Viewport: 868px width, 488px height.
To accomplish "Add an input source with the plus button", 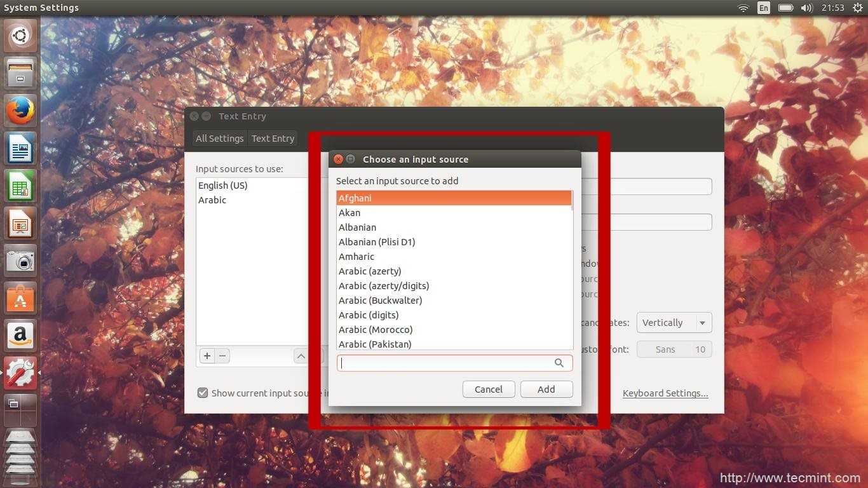I will coord(207,356).
